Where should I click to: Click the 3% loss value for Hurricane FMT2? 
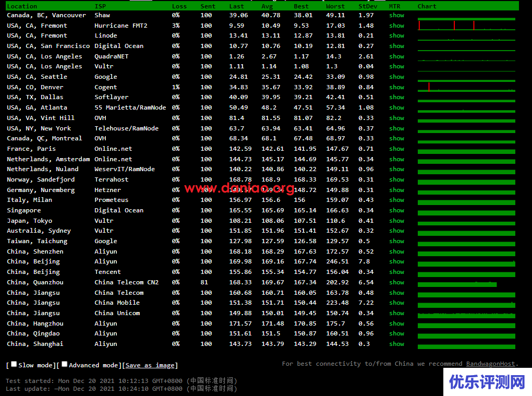click(176, 26)
